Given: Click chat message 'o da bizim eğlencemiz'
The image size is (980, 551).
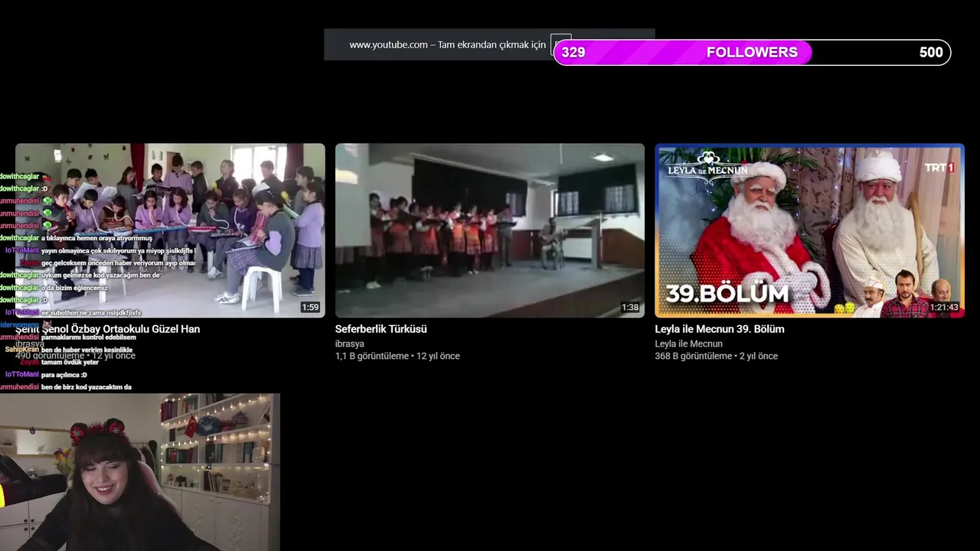Looking at the screenshot, I should pos(75,289).
